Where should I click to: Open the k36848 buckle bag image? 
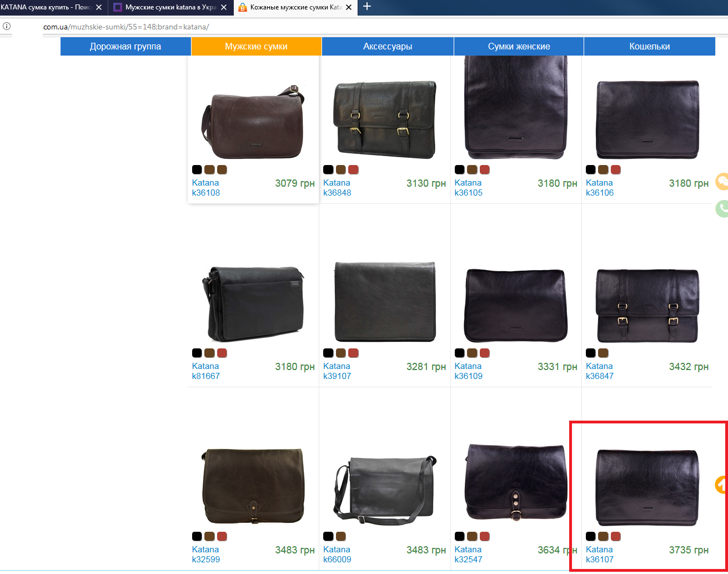[x=385, y=119]
